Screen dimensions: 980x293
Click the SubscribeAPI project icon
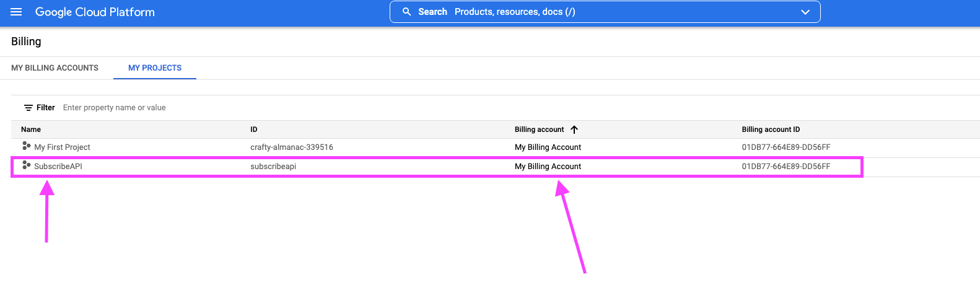[26, 165]
